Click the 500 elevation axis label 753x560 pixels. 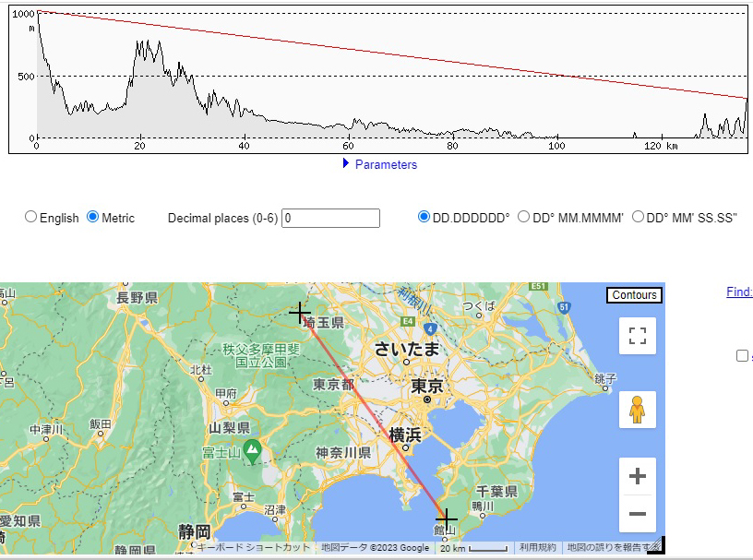pos(26,77)
